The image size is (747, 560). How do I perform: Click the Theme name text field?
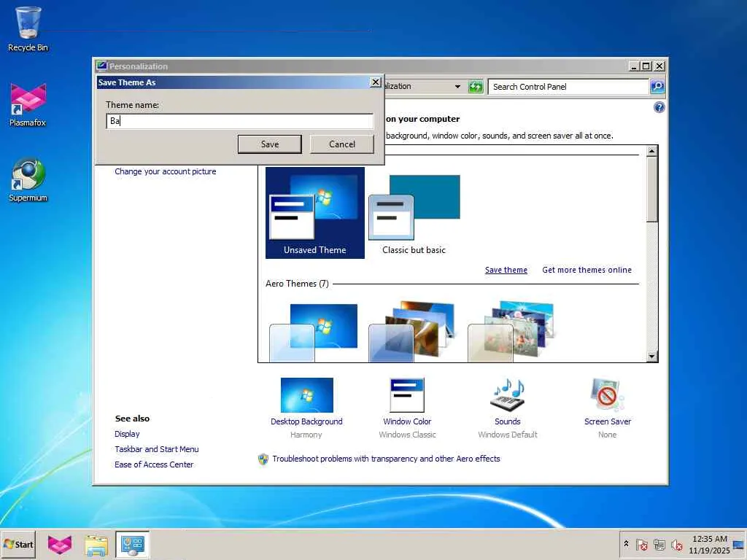tap(239, 121)
